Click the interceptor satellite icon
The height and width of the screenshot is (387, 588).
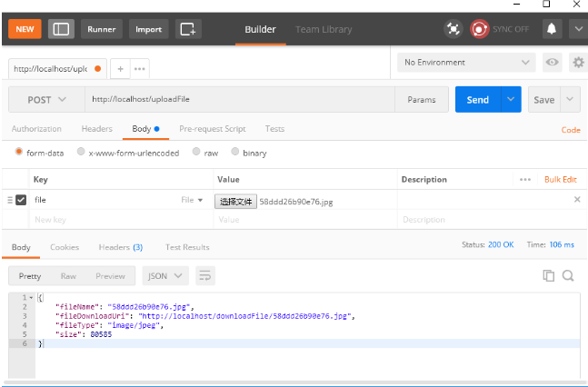453,29
